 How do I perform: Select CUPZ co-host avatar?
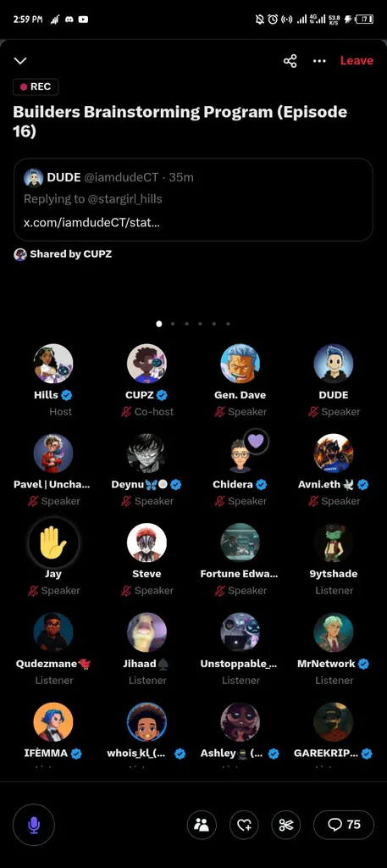point(147,364)
